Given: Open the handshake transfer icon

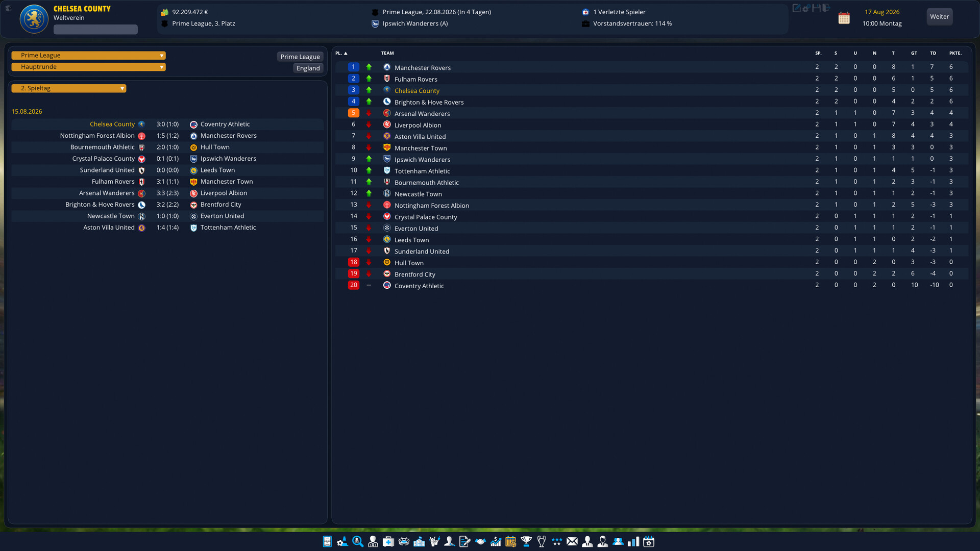Looking at the screenshot, I should tap(480, 541).
